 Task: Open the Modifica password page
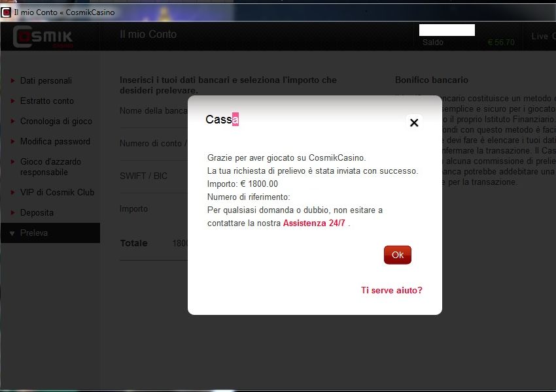coord(55,142)
